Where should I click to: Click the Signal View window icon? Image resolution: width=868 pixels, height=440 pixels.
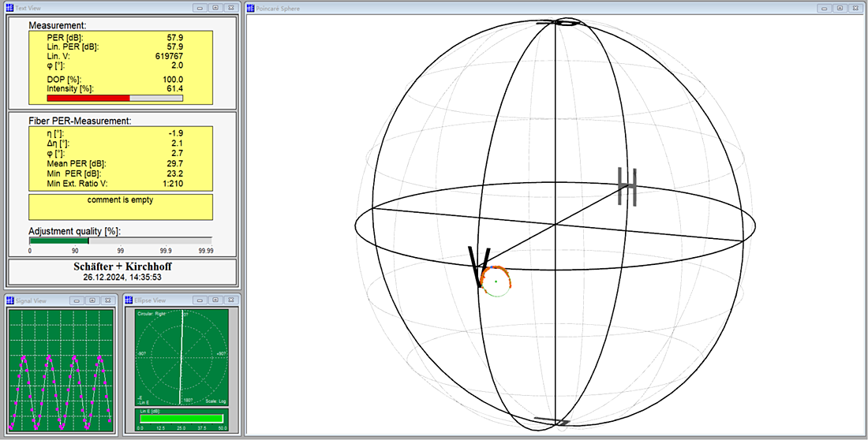pos(10,300)
